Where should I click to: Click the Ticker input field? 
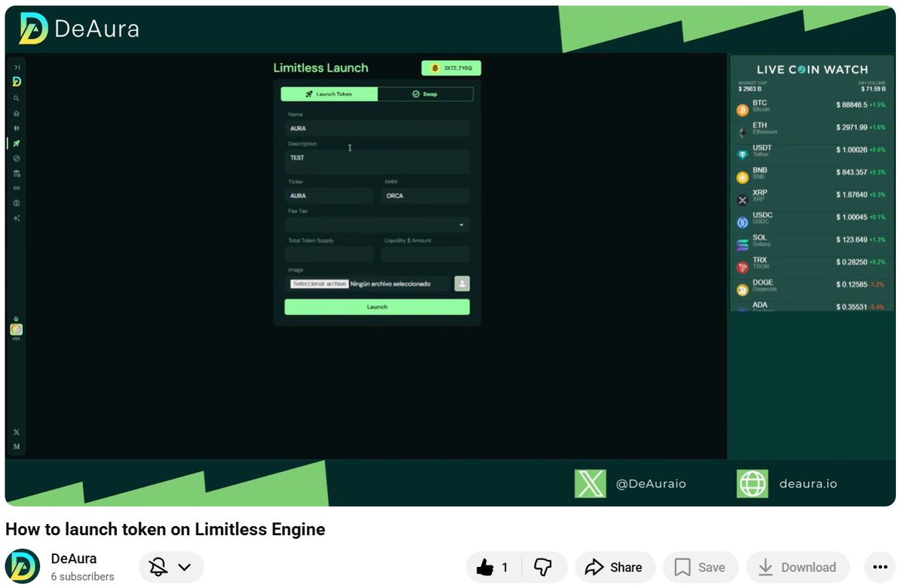pos(329,195)
